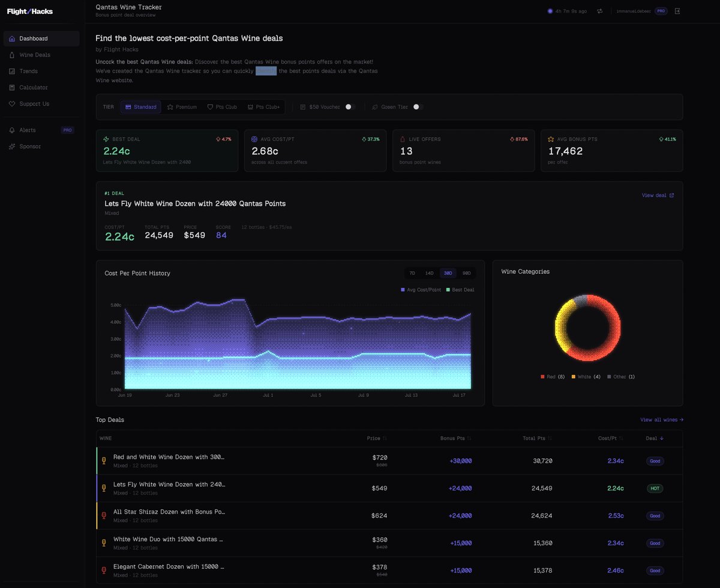Click the Avg Bonus Pts star icon

[551, 139]
